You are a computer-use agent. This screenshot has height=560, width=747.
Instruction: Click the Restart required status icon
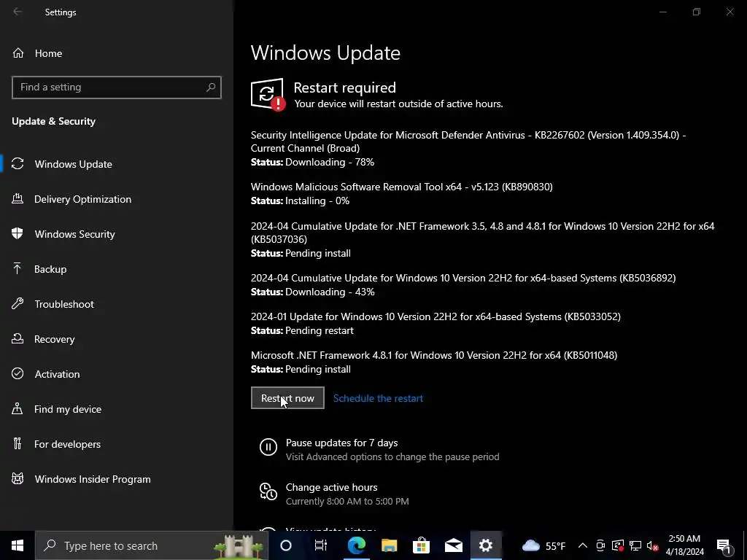[268, 94]
